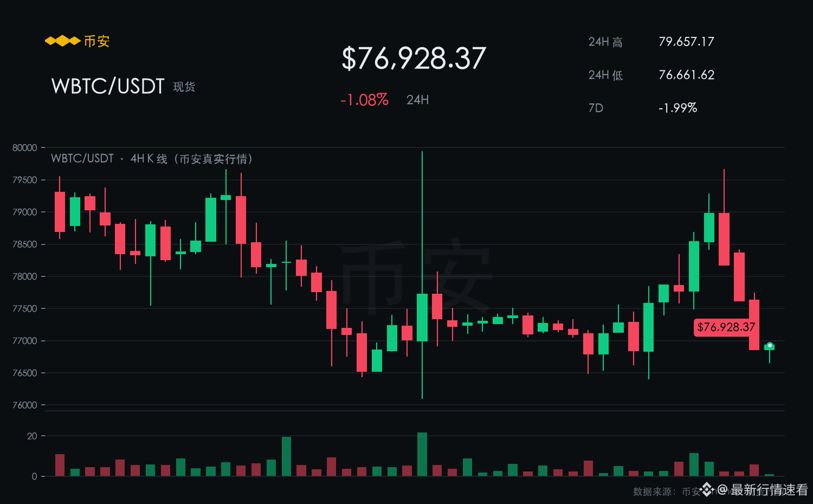Click the 最新行情速看 account name

tap(770, 490)
